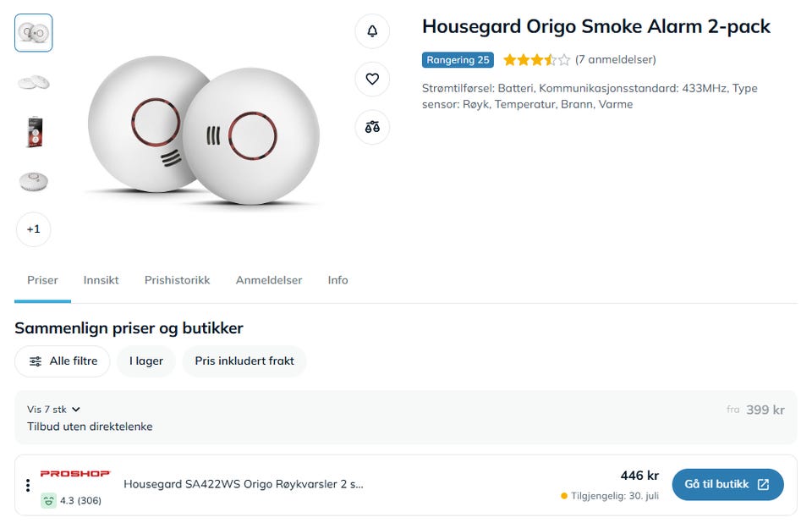Open the Proshop offer three-dot menu

(x=28, y=485)
